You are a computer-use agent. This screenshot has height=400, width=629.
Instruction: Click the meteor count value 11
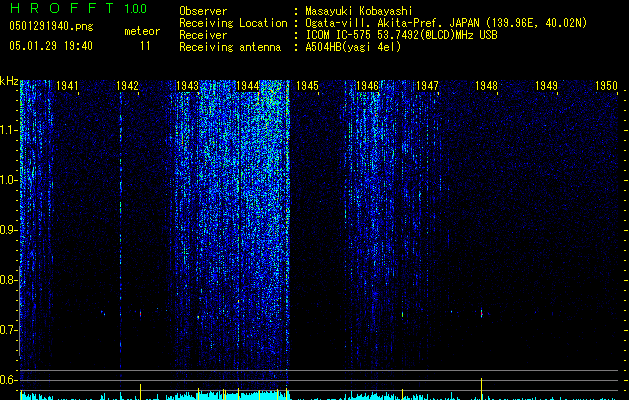click(x=145, y=46)
